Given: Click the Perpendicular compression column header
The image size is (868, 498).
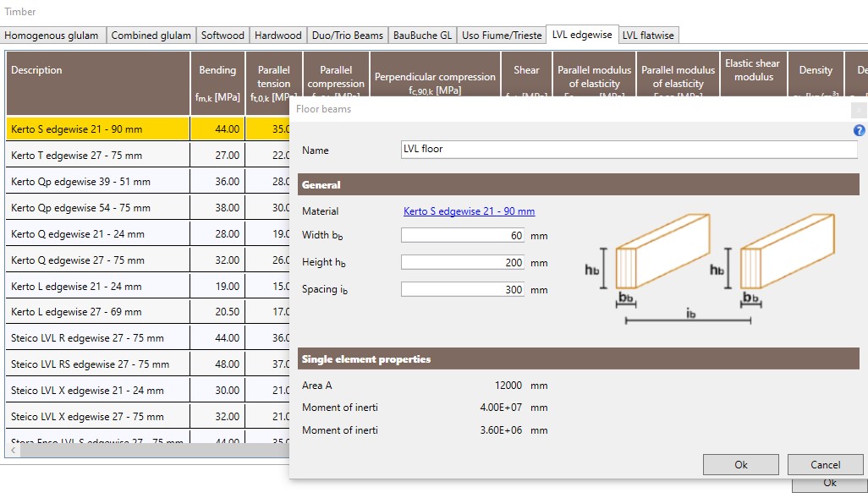Looking at the screenshot, I should (435, 74).
